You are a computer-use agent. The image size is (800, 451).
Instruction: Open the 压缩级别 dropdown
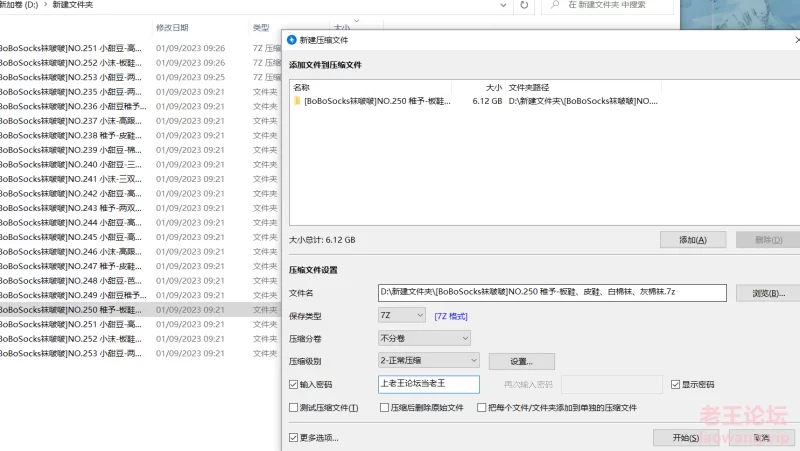pyautogui.click(x=430, y=360)
